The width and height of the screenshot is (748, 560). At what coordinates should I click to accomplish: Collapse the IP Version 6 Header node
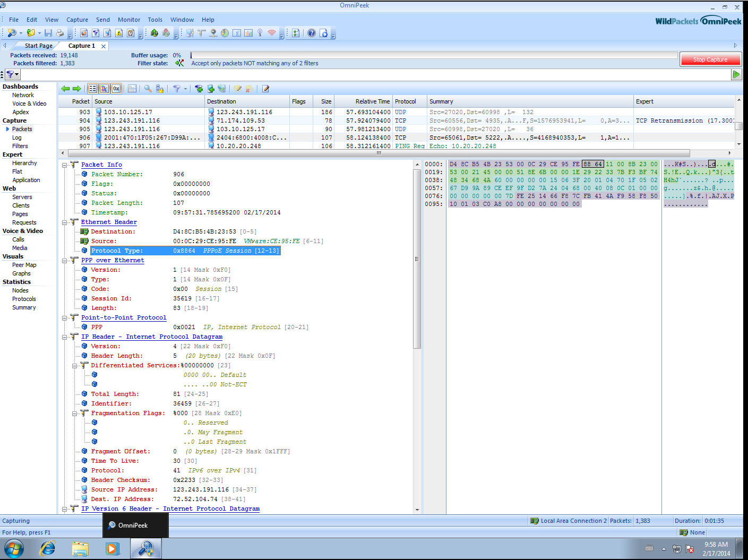click(x=64, y=509)
